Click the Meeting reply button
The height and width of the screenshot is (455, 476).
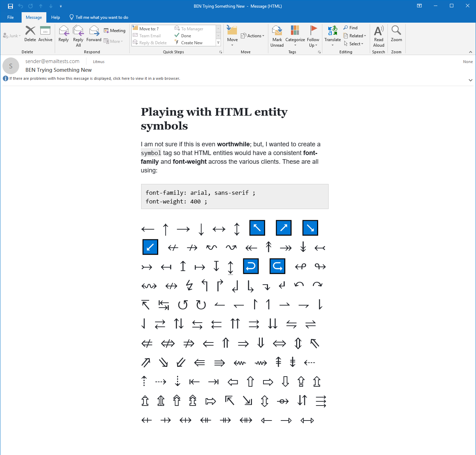tap(115, 31)
